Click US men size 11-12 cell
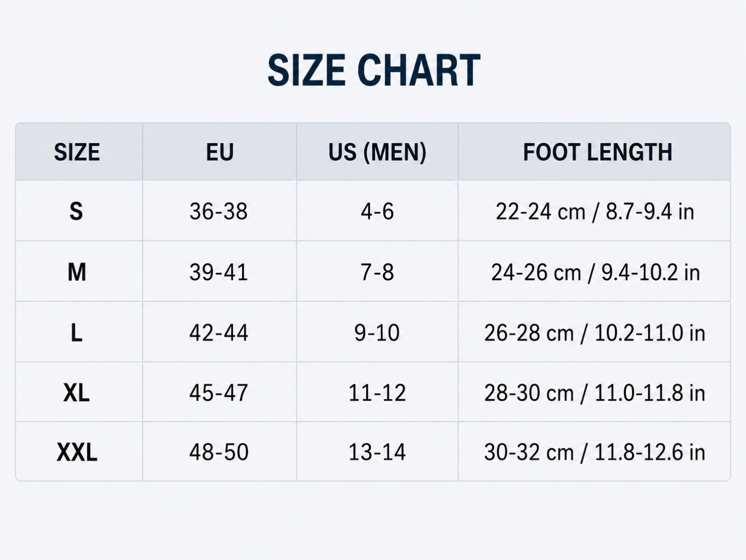746x560 pixels. point(377,392)
